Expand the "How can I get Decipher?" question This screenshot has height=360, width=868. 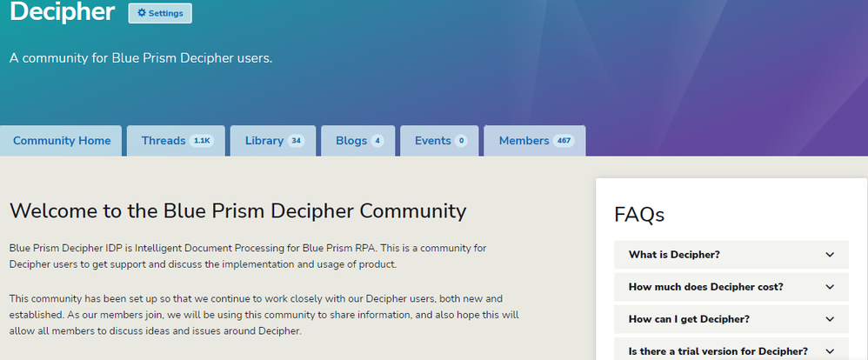(x=689, y=319)
